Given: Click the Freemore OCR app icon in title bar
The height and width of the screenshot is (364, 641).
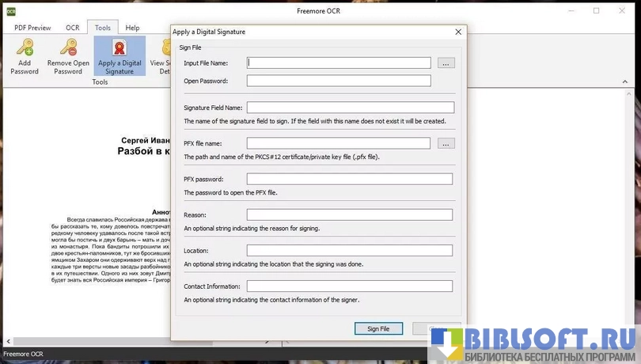Looking at the screenshot, I should coord(11,10).
